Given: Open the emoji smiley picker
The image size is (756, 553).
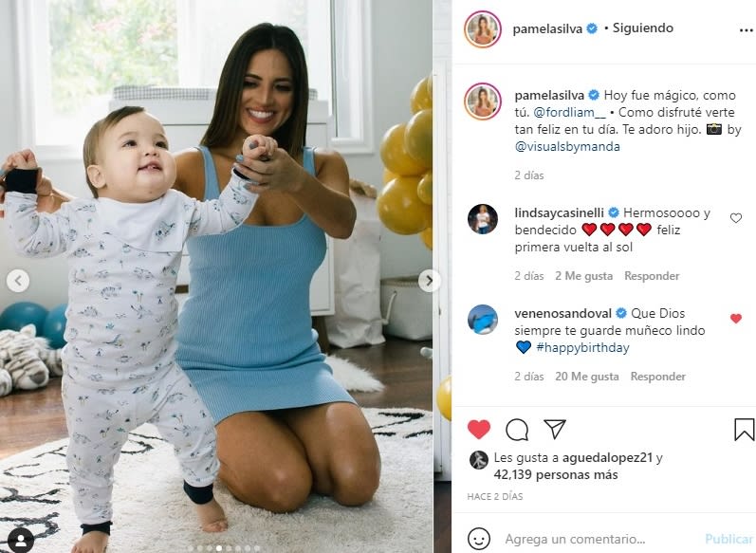Looking at the screenshot, I should coord(478,539).
